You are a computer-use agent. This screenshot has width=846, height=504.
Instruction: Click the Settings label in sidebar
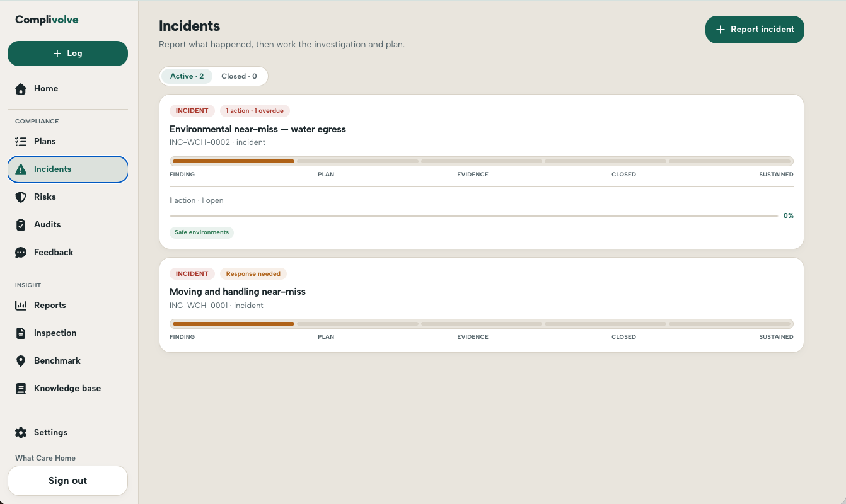click(x=50, y=433)
